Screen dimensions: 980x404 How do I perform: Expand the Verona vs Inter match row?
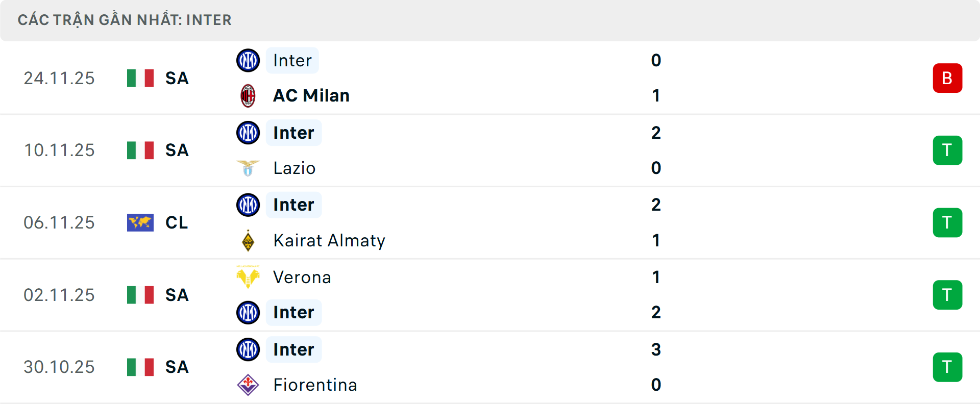[490, 294]
